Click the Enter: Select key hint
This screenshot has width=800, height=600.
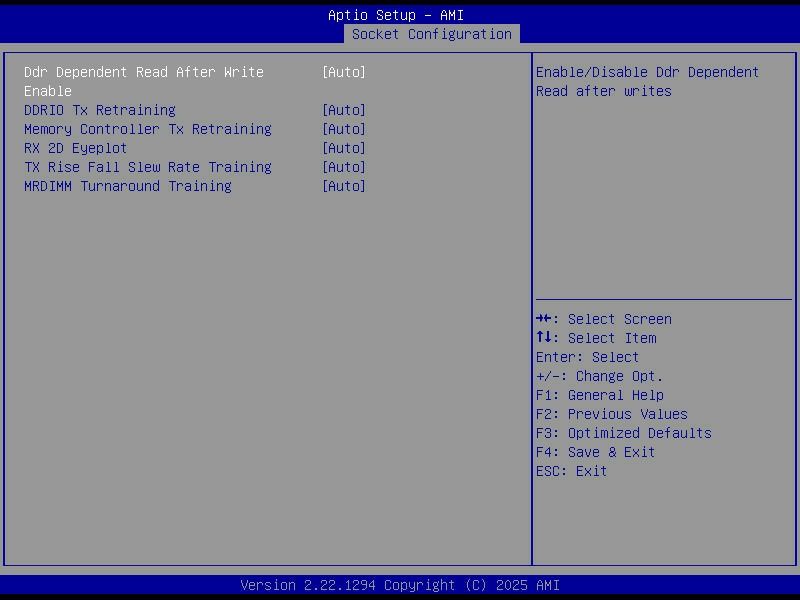(x=587, y=357)
